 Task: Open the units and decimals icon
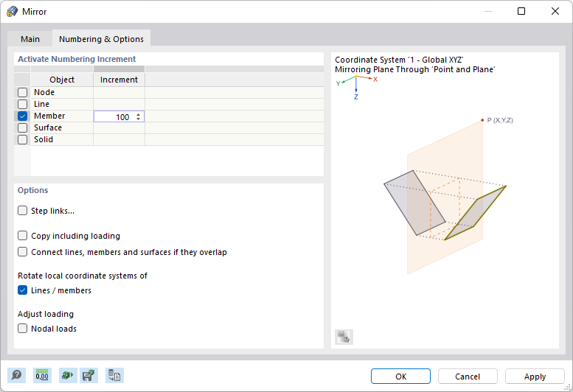tap(42, 376)
